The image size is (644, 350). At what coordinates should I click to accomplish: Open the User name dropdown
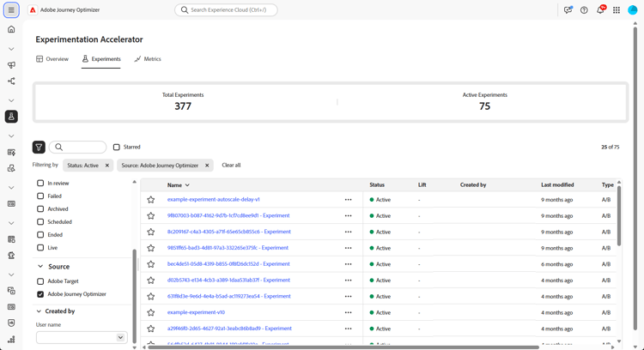tap(82, 337)
